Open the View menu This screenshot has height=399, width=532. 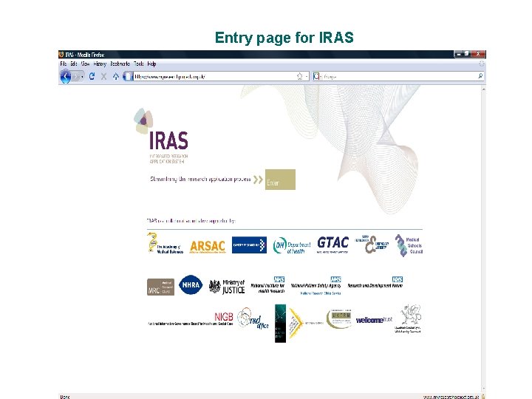click(85, 64)
